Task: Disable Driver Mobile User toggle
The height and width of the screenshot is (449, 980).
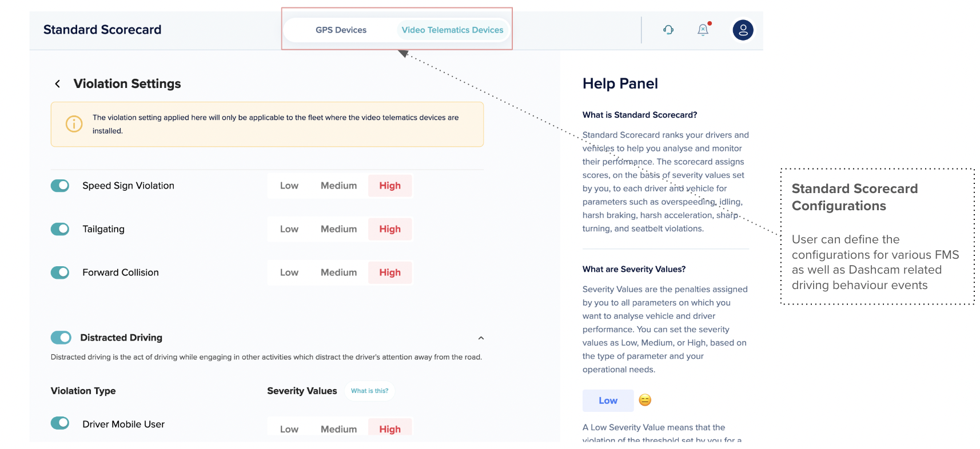Action: coord(60,423)
